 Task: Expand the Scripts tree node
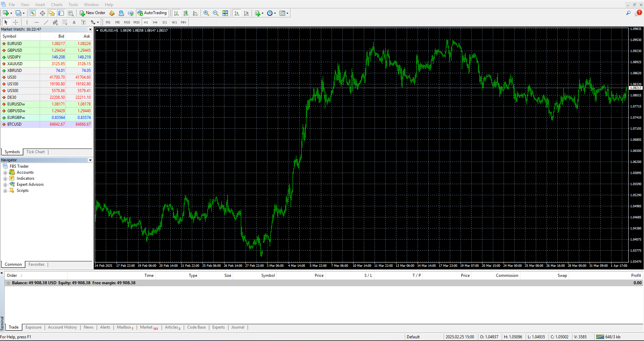[x=5, y=191]
